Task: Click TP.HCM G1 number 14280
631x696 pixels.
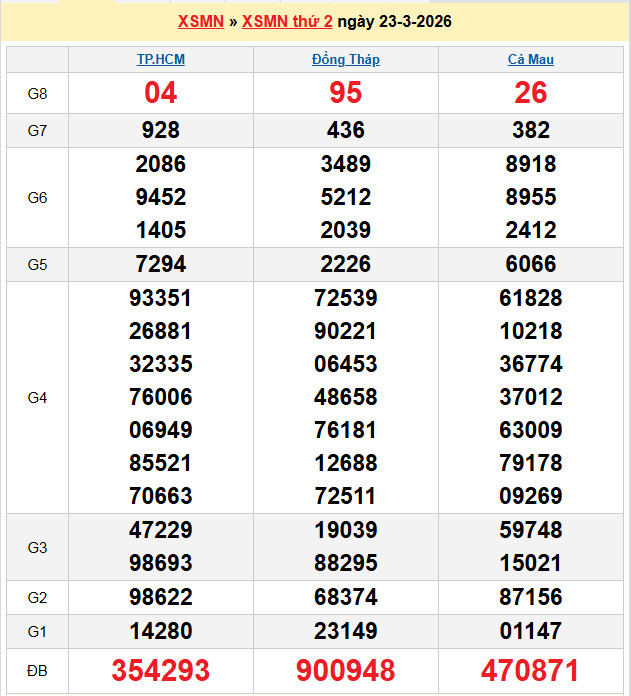Action: pyautogui.click(x=161, y=631)
